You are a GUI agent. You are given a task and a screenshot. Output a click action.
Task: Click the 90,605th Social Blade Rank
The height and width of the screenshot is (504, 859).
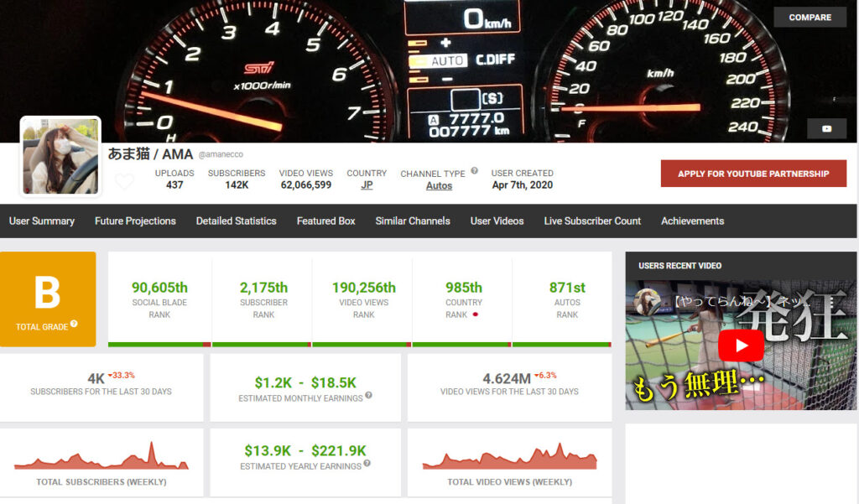tap(159, 288)
